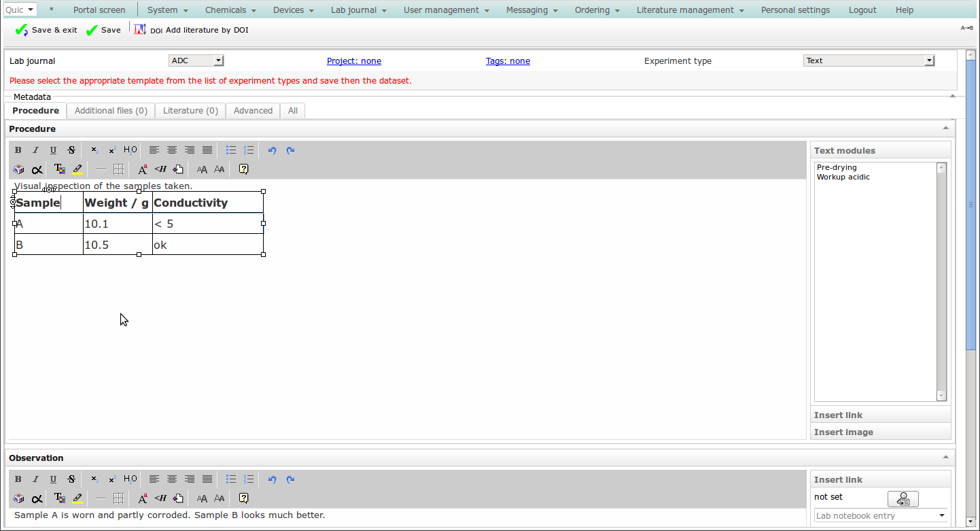The height and width of the screenshot is (531, 980).
Task: Insert bulleted list in Procedure editor
Action: point(231,150)
